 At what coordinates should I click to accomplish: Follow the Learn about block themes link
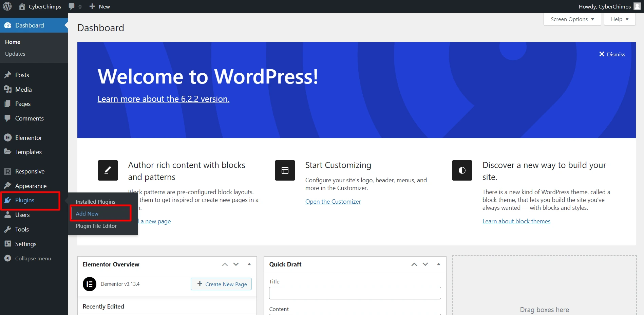[x=516, y=221]
